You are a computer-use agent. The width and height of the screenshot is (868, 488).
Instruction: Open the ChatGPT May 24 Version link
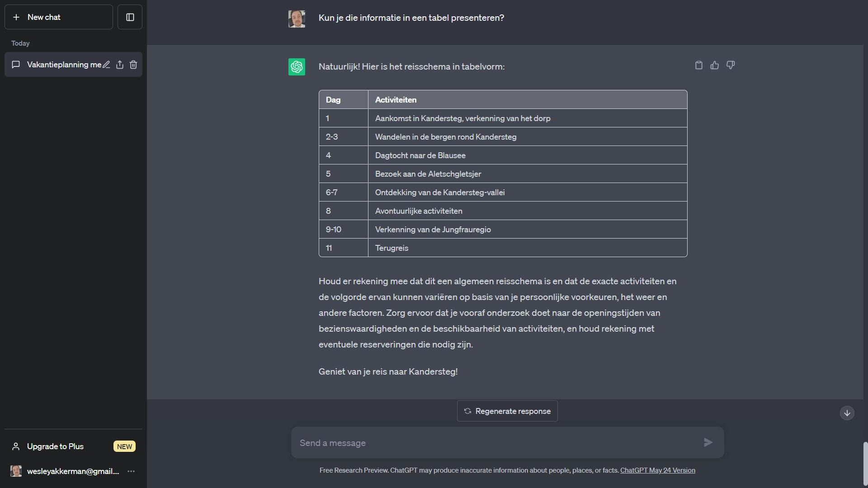point(658,470)
